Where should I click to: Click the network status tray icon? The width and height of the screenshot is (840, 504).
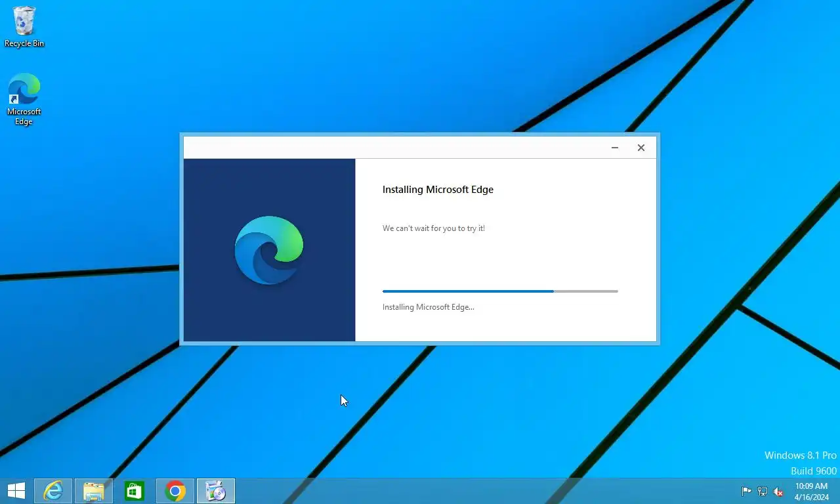763,491
